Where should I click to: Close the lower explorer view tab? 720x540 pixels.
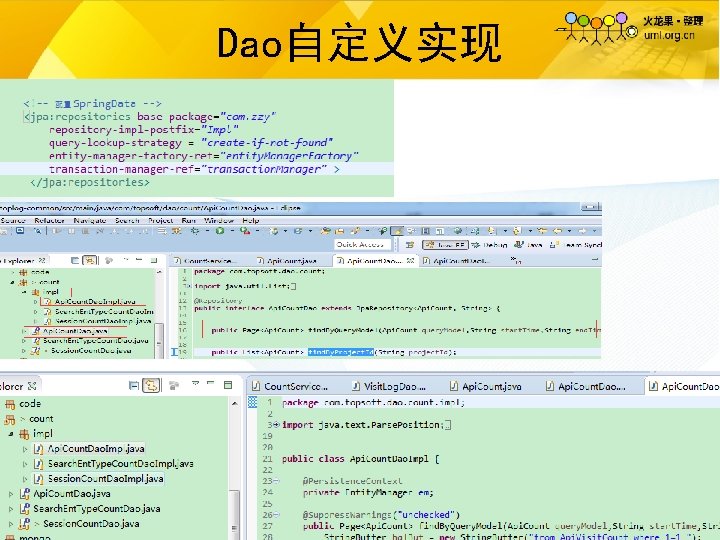tap(32, 386)
